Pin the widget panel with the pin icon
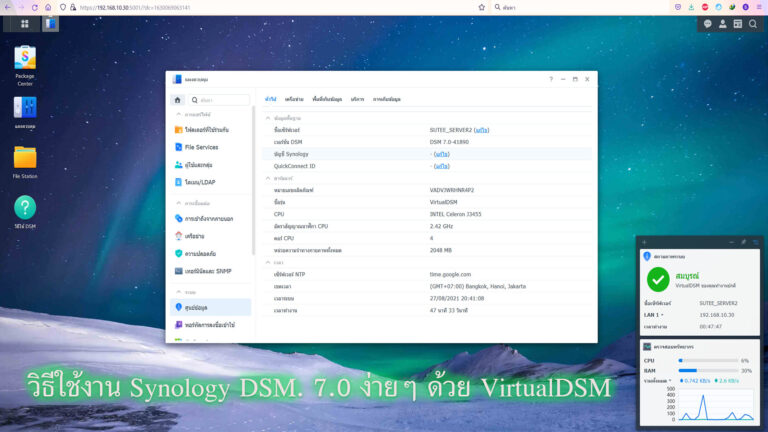768x432 pixels. tap(743, 242)
